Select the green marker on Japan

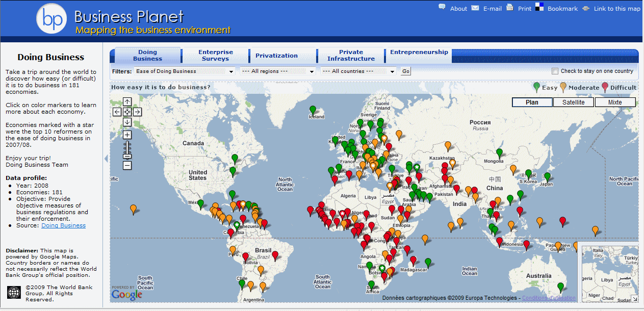click(x=547, y=177)
